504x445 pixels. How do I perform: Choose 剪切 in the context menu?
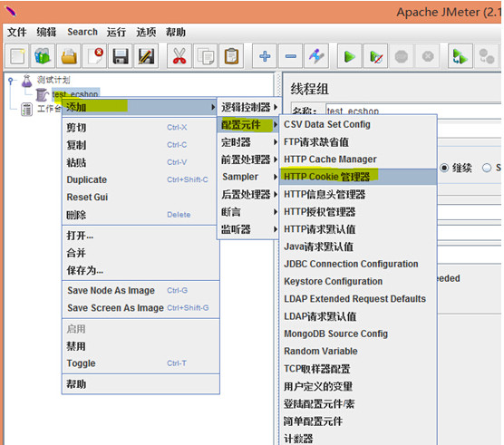click(140, 128)
